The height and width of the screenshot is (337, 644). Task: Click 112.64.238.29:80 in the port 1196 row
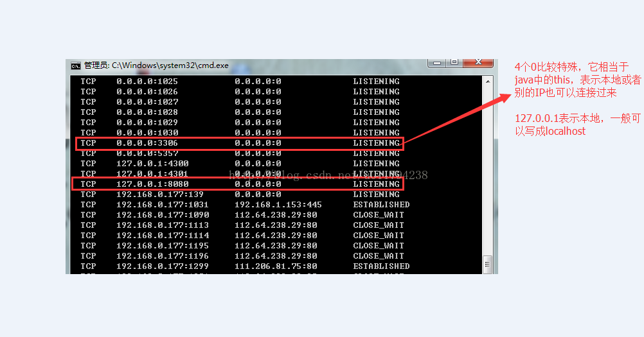pyautogui.click(x=276, y=255)
